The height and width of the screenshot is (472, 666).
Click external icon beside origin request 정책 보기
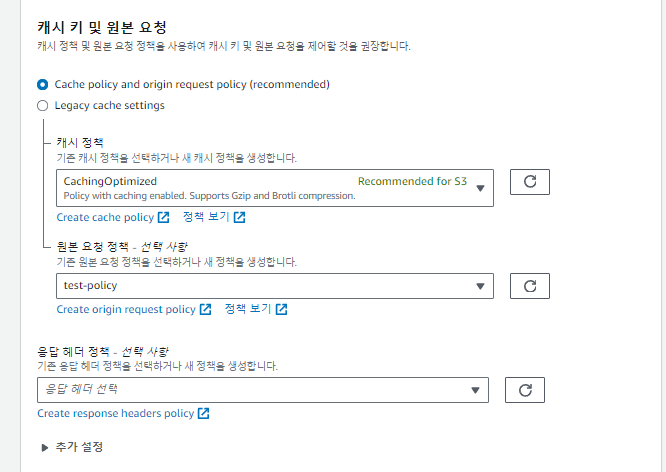(281, 310)
